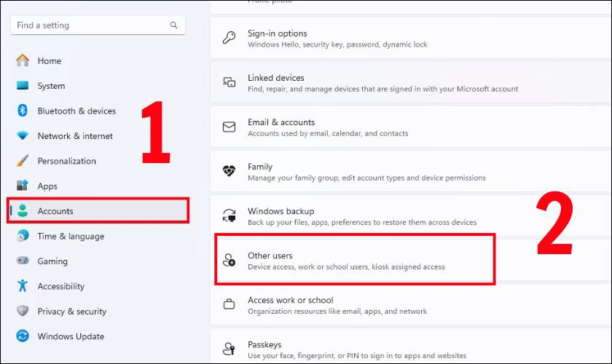Click 'Windows Hello, security key, password, dynamic lock' text
The width and height of the screenshot is (612, 364).
tap(337, 44)
